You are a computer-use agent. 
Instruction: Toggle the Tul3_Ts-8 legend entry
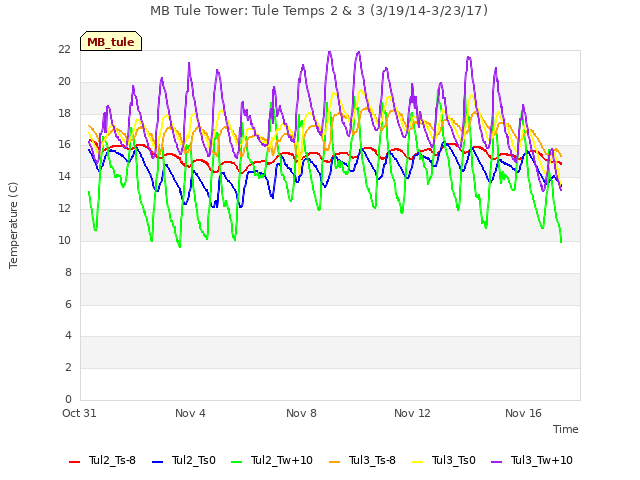tap(362, 460)
